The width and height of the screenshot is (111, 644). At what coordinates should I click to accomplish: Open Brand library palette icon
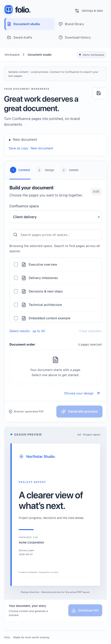pos(61,24)
